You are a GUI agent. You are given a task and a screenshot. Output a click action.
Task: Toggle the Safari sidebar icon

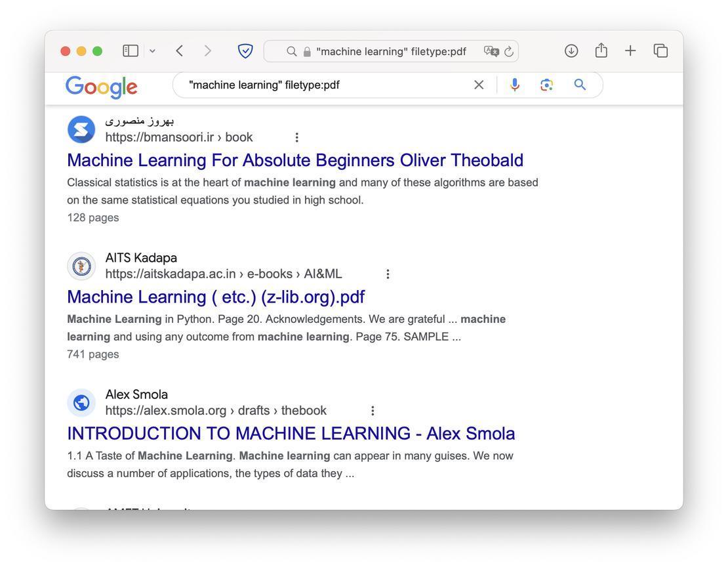click(131, 51)
